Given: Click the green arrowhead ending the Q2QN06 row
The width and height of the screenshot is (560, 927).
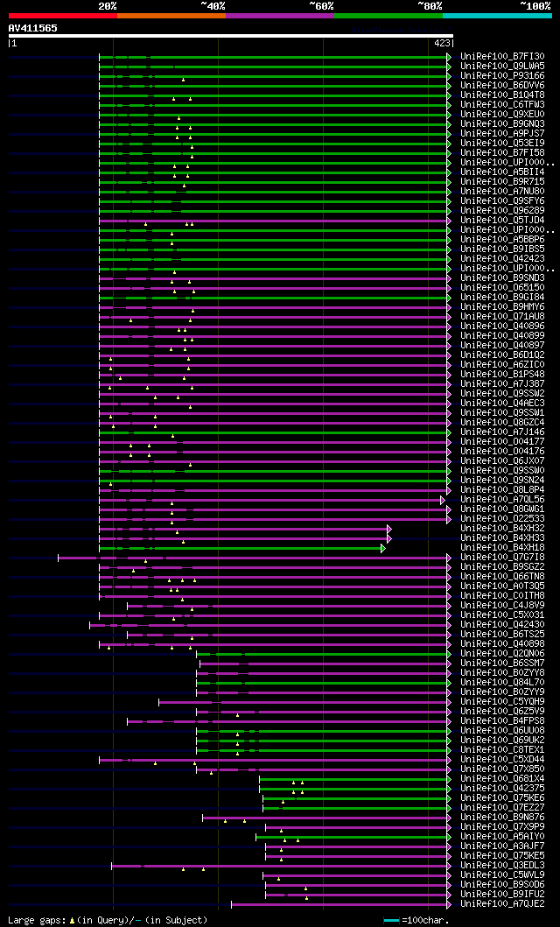Looking at the screenshot, I should (x=449, y=654).
